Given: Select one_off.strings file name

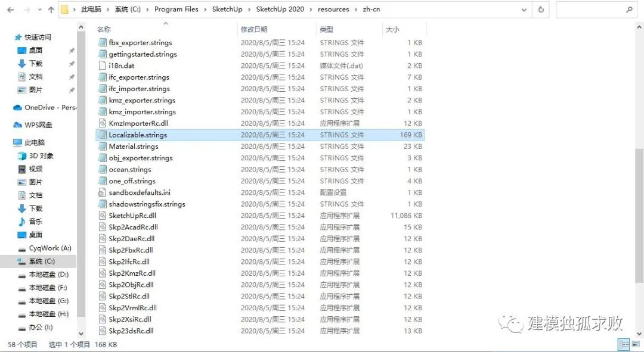Looking at the screenshot, I should pyautogui.click(x=132, y=181).
